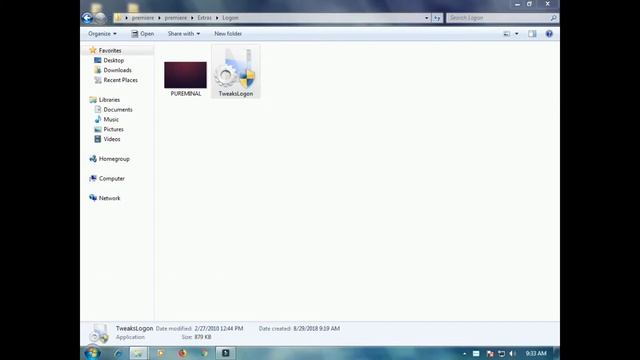This screenshot has width=640, height=360.
Task: Open the Videos library
Action: (112, 139)
